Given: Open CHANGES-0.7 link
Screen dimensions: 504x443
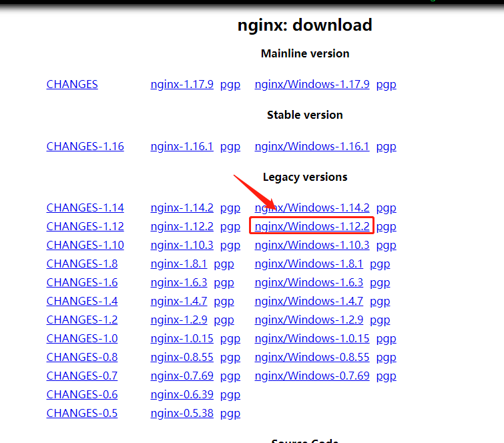Looking at the screenshot, I should pos(82,375).
